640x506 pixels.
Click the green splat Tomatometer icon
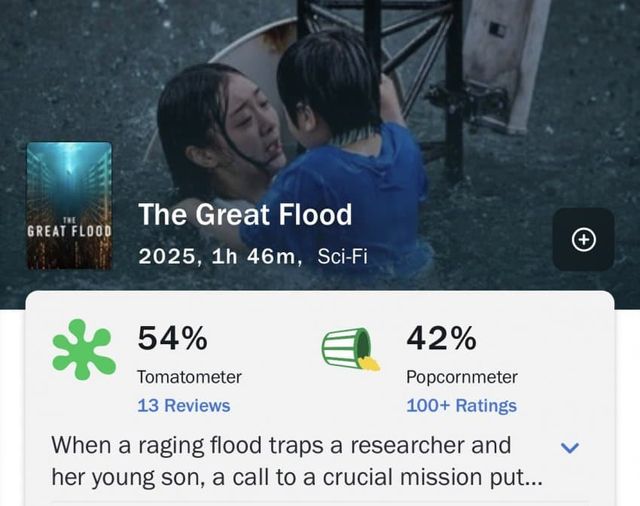84,348
